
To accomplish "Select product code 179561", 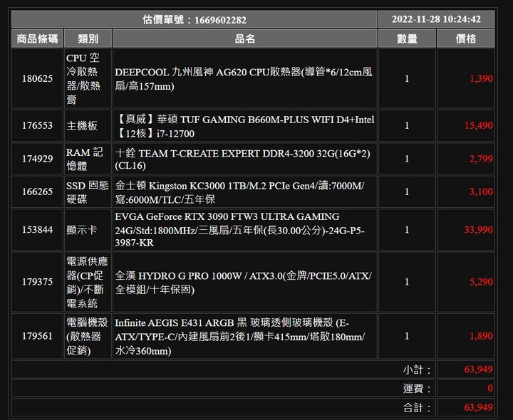I will (37, 336).
